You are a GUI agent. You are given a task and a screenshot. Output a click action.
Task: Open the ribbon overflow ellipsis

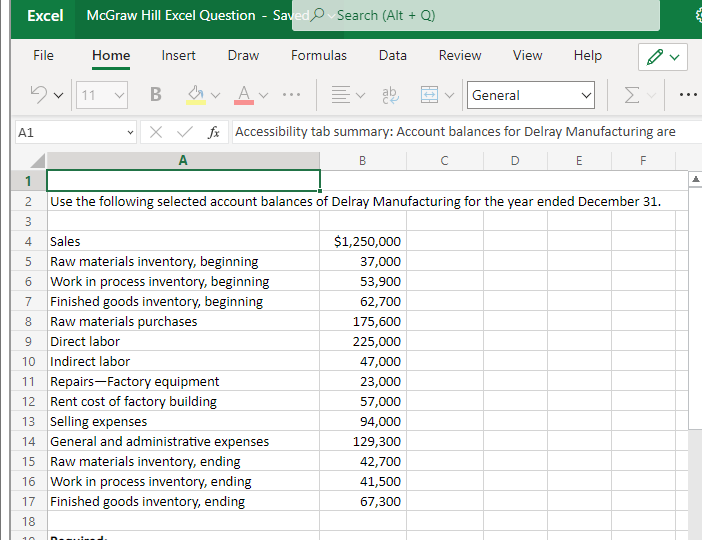pos(688,95)
